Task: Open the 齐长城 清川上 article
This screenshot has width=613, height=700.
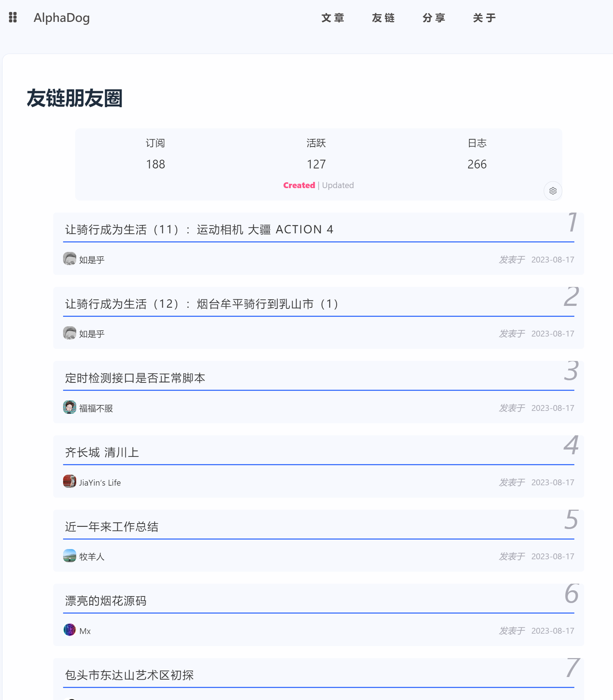Action: coord(101,452)
